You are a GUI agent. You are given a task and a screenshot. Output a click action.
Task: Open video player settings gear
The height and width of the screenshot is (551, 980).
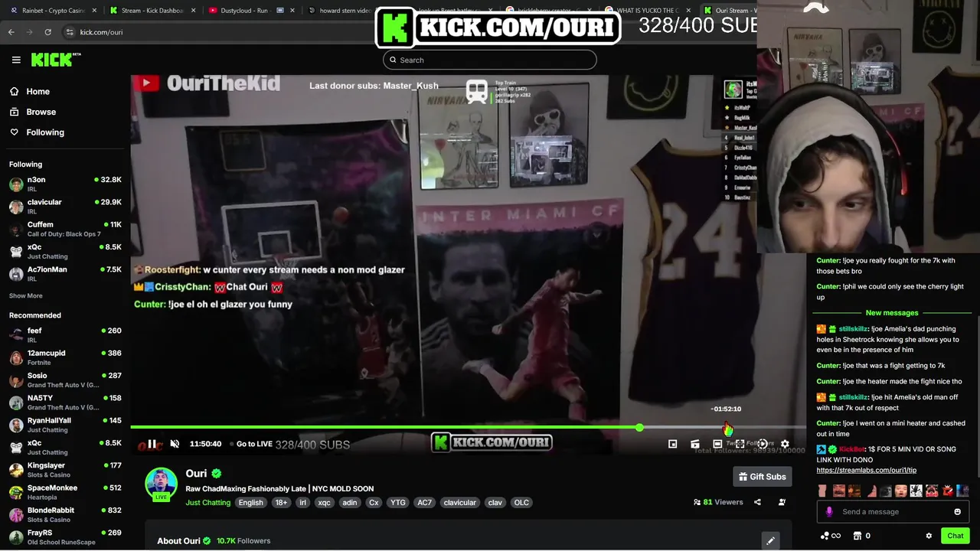click(785, 444)
